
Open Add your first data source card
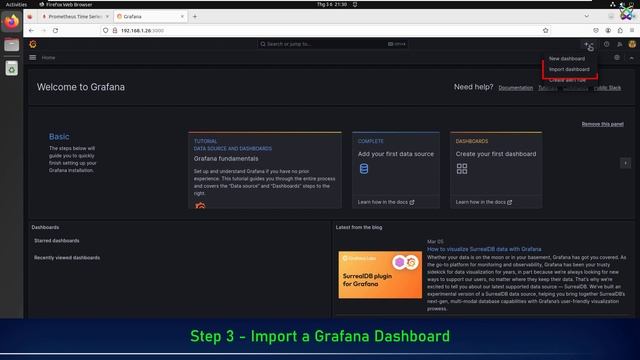(396, 170)
